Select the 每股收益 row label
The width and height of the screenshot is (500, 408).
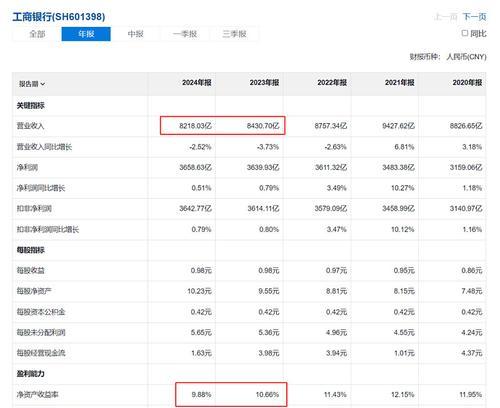pos(30,270)
